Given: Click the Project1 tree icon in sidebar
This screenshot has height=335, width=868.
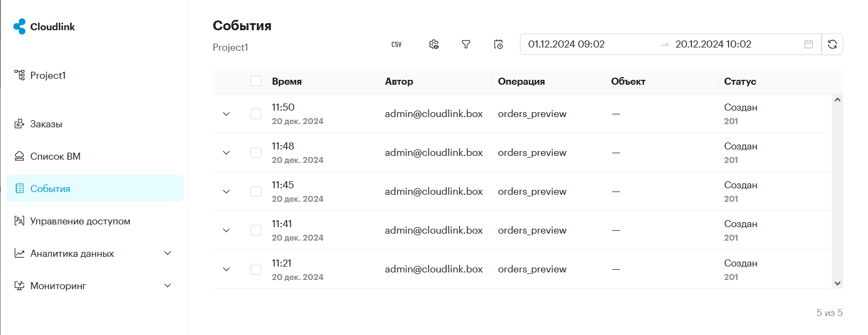Looking at the screenshot, I should [19, 75].
